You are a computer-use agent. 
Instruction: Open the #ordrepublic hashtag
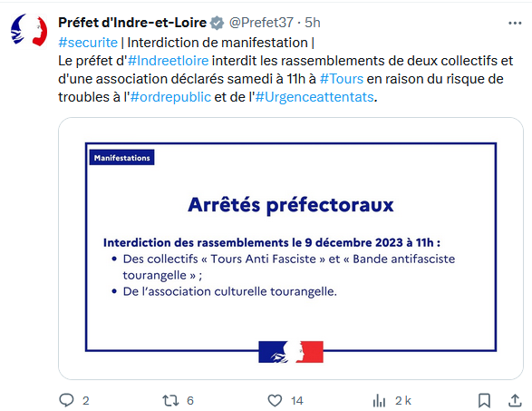click(170, 97)
